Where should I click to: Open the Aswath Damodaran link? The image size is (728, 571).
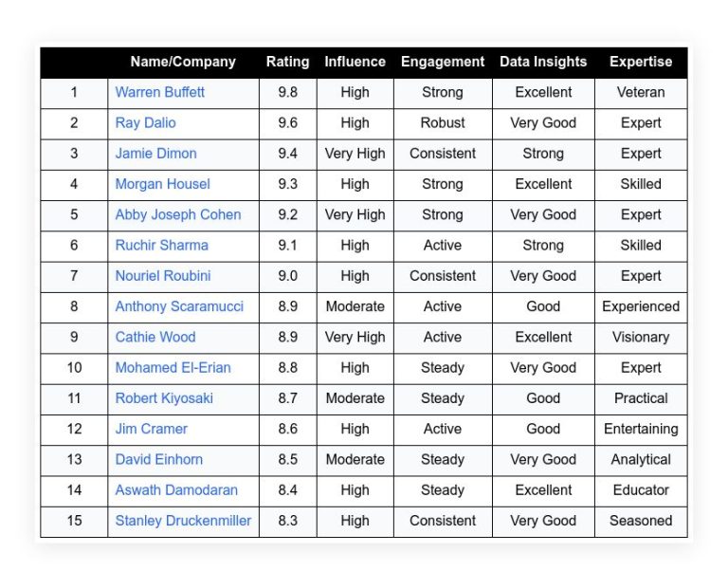click(176, 490)
